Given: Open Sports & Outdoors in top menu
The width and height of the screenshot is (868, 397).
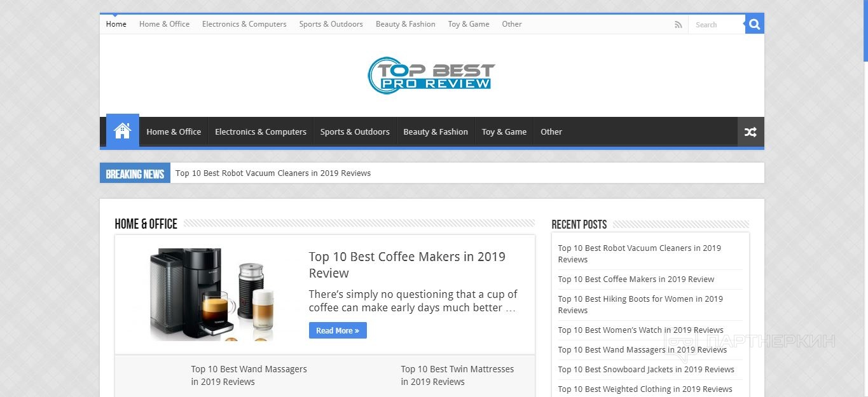Looking at the screenshot, I should (x=331, y=24).
